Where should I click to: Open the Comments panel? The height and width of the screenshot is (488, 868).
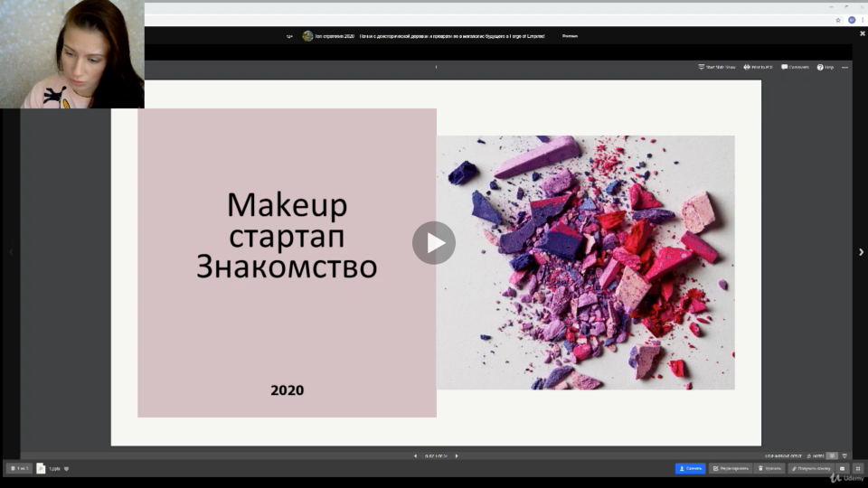[x=795, y=67]
